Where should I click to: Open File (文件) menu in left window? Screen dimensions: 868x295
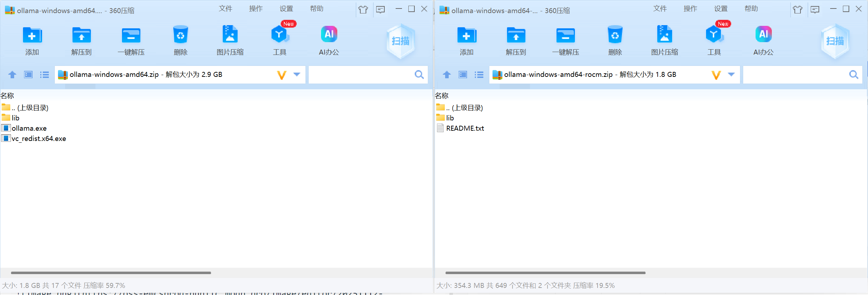[x=226, y=8]
